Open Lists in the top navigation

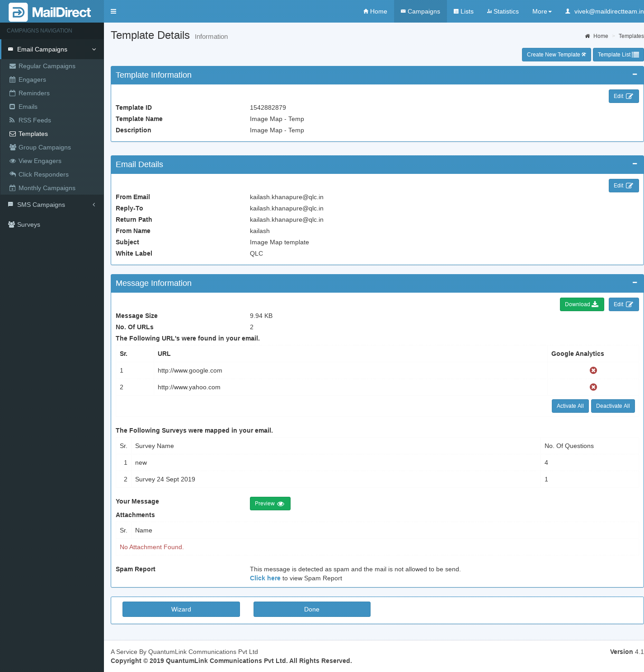[x=463, y=11]
